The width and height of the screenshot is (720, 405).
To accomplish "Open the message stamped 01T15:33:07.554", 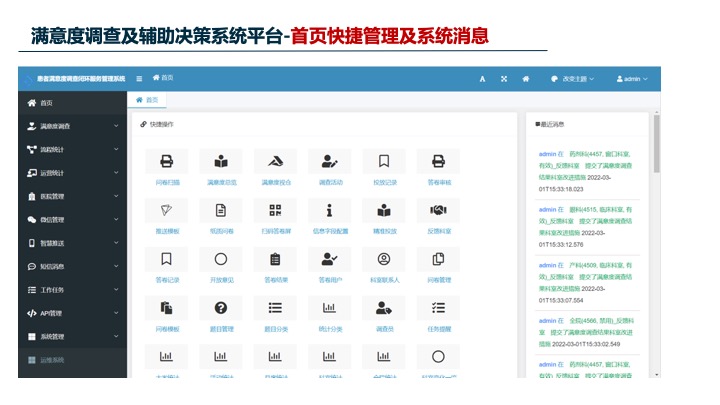I will coord(586,282).
